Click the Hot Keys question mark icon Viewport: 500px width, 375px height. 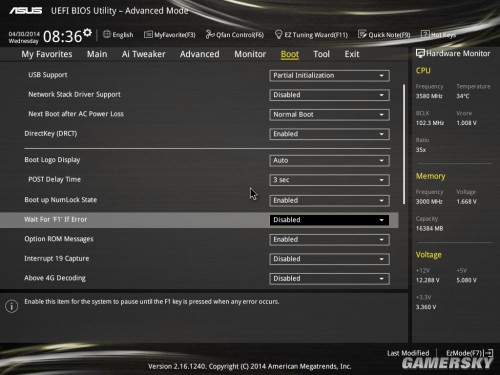425,34
